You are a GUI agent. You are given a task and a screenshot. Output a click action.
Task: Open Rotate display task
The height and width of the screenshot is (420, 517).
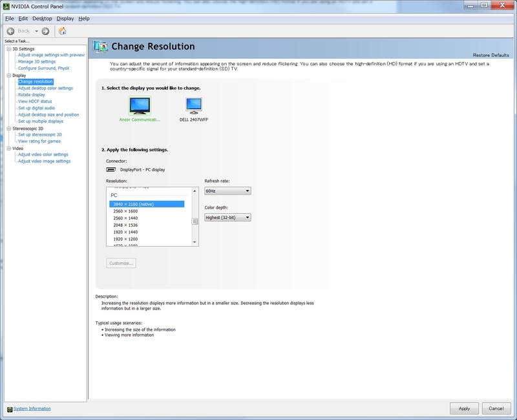(x=32, y=95)
